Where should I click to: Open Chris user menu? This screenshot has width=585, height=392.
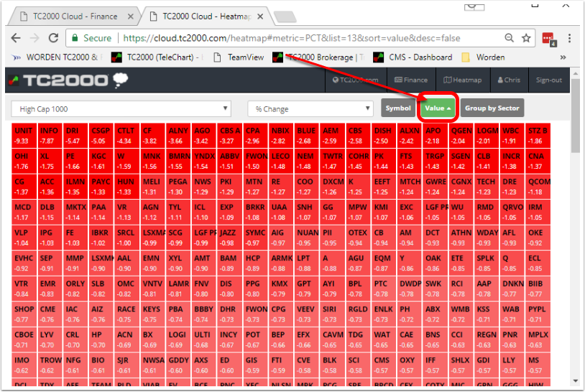pyautogui.click(x=509, y=80)
